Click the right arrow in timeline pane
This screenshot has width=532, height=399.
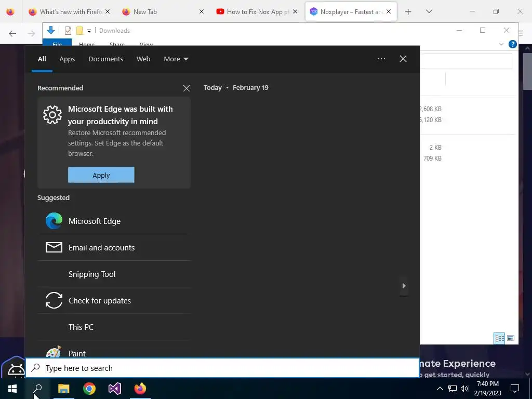tap(404, 286)
